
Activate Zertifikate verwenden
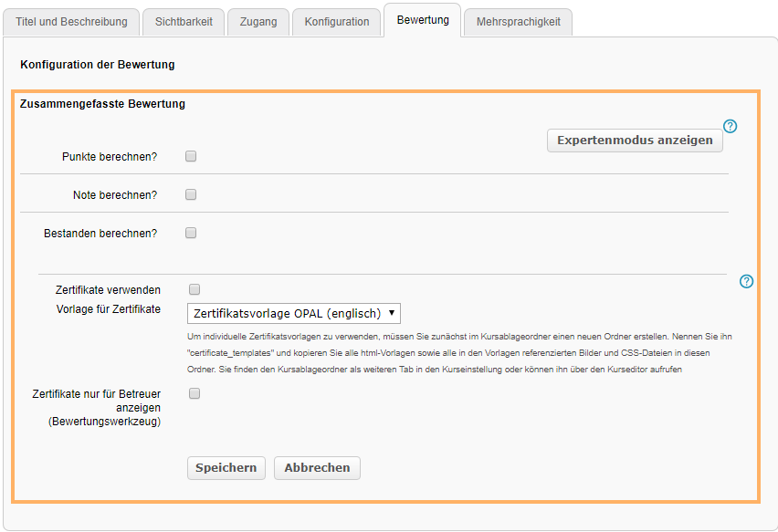(x=194, y=287)
